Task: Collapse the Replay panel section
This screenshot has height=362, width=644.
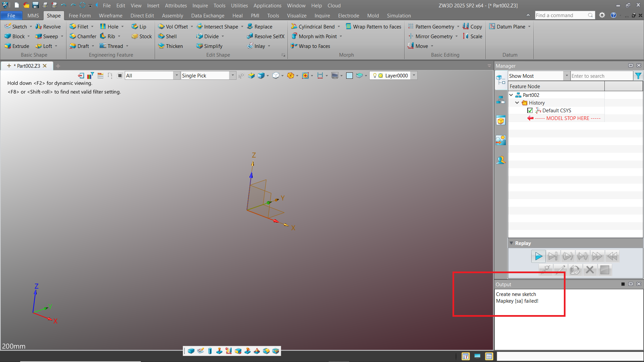Action: 512,243
